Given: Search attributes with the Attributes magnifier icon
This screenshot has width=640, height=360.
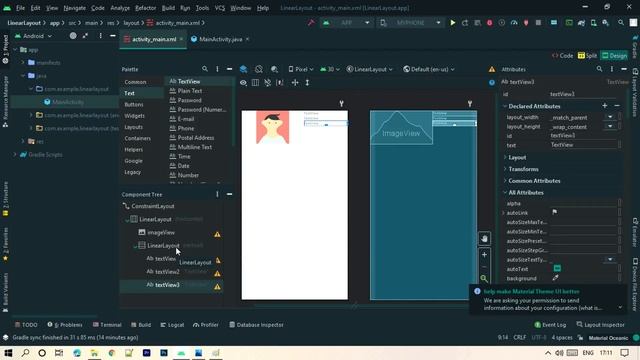Looking at the screenshot, I should tap(599, 69).
